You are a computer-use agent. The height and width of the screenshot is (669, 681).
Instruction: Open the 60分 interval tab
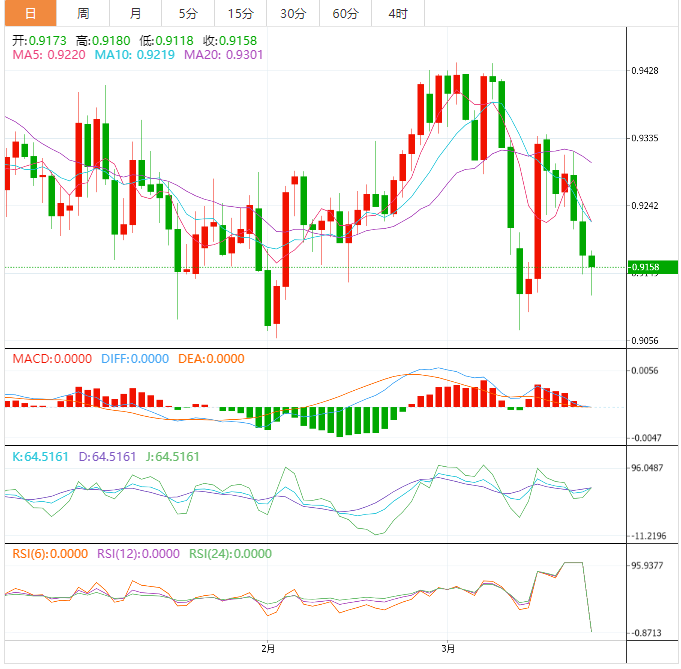pos(345,13)
